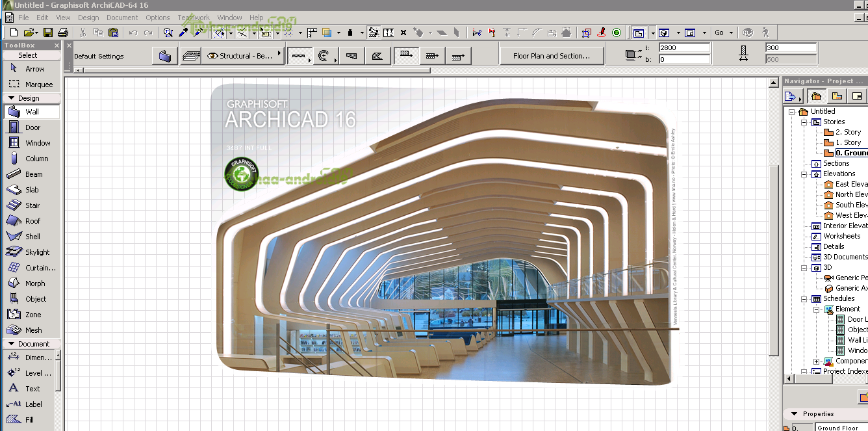Open dropdown arrow beside floor plan window icon
This screenshot has width=868, height=431.
652,33
